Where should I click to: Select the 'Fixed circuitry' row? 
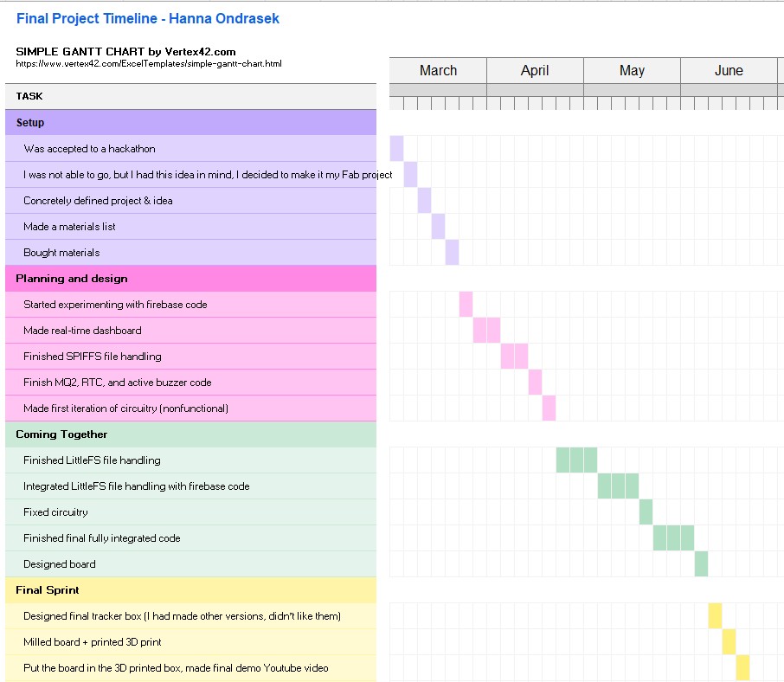(x=190, y=512)
